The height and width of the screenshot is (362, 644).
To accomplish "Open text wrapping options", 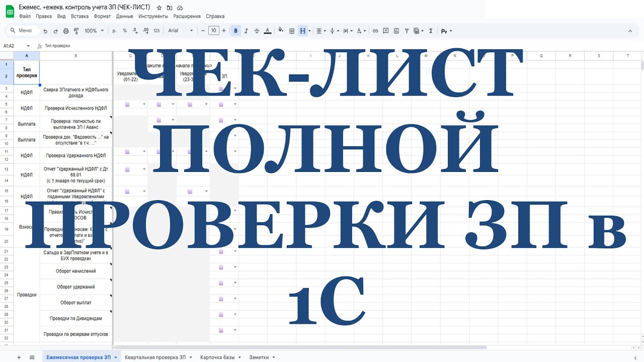I will pos(348,31).
